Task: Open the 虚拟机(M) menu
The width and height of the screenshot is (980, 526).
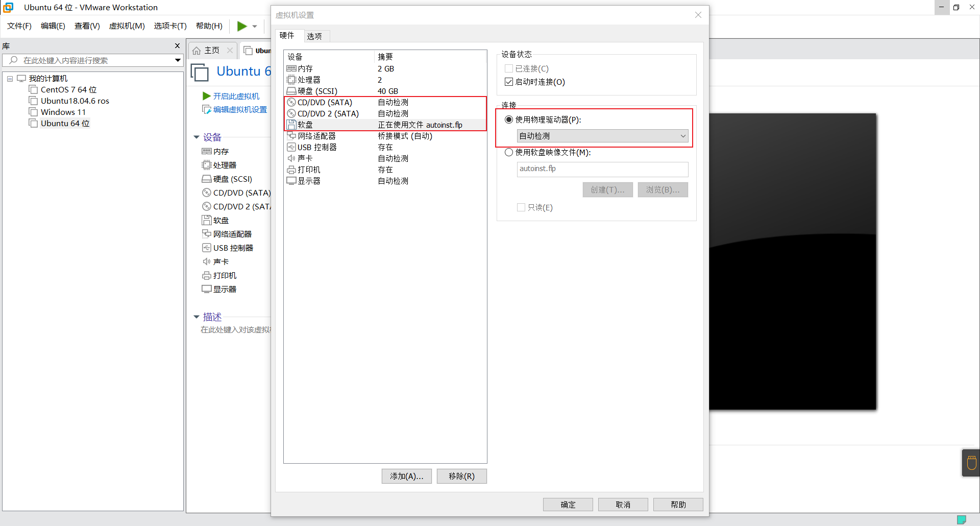Action: point(127,26)
